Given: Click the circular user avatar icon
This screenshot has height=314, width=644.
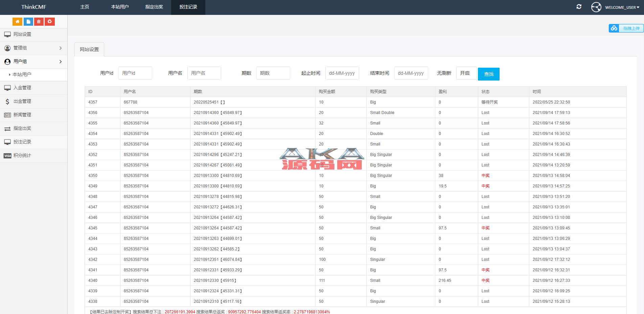Looking at the screenshot, I should [596, 7].
